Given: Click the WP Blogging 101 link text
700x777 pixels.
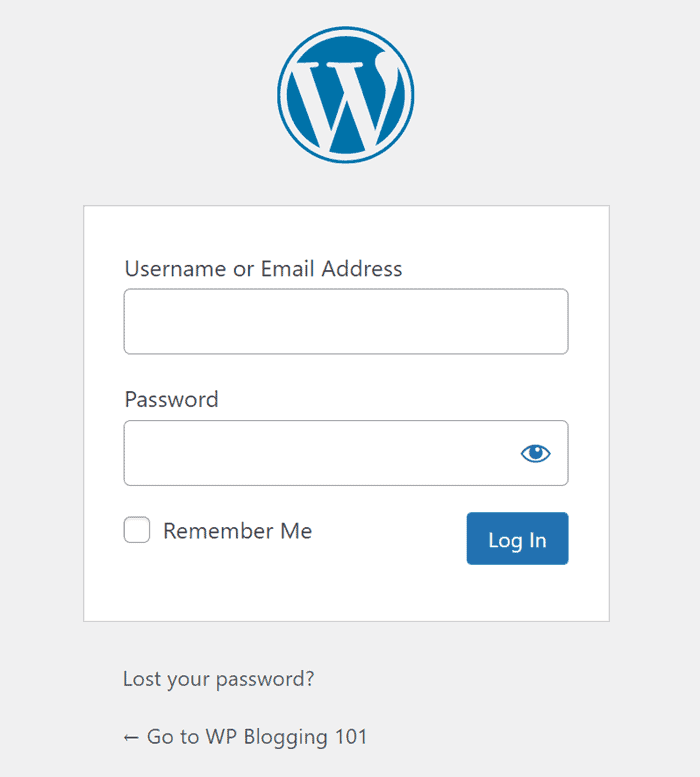Looking at the screenshot, I should point(286,737).
